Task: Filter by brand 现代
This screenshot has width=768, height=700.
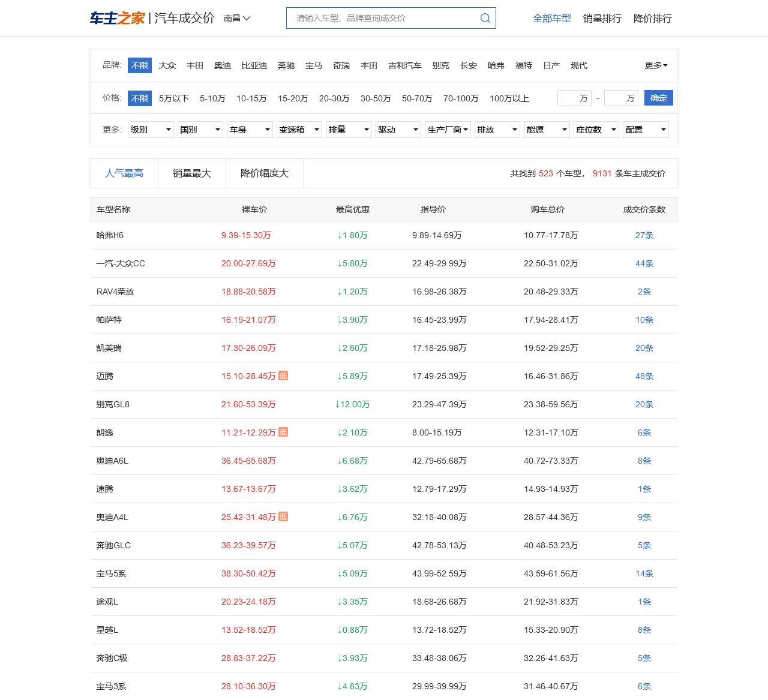Action: click(x=579, y=65)
